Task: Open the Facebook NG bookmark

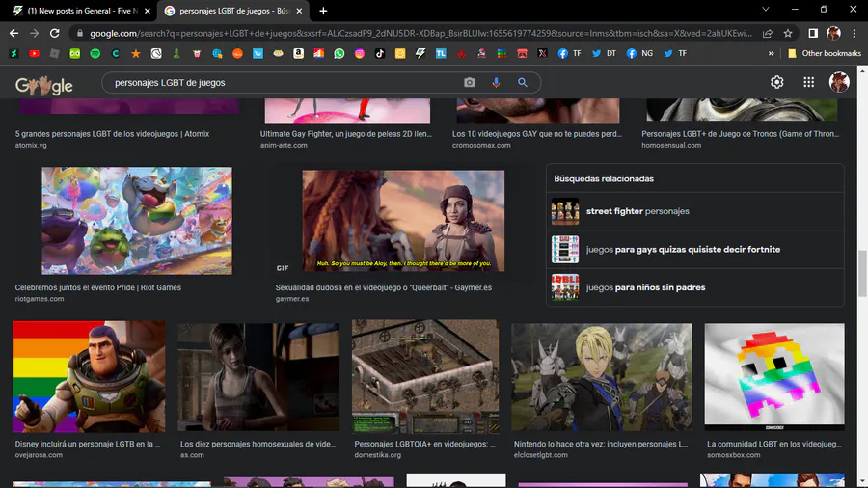Action: [640, 54]
